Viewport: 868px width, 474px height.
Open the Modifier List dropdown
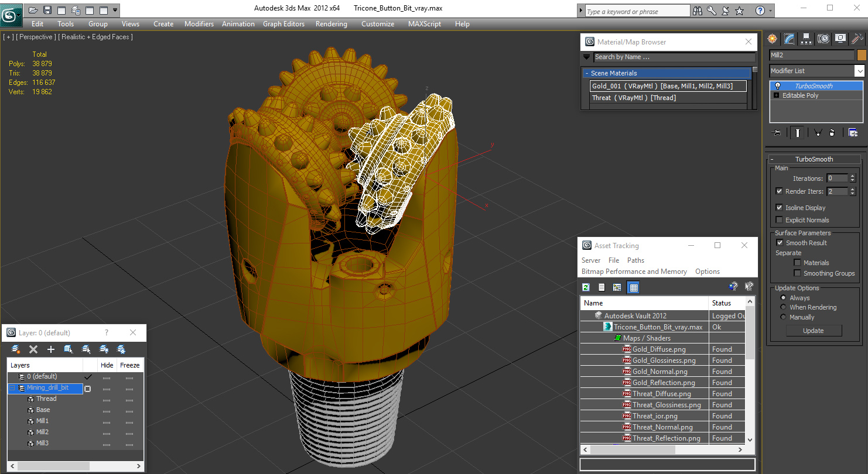click(859, 71)
